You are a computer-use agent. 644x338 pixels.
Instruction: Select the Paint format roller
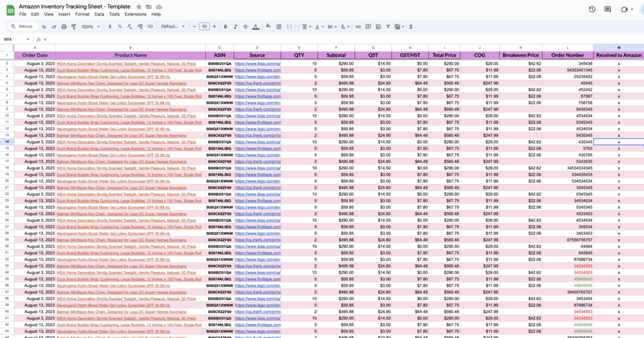(74, 27)
